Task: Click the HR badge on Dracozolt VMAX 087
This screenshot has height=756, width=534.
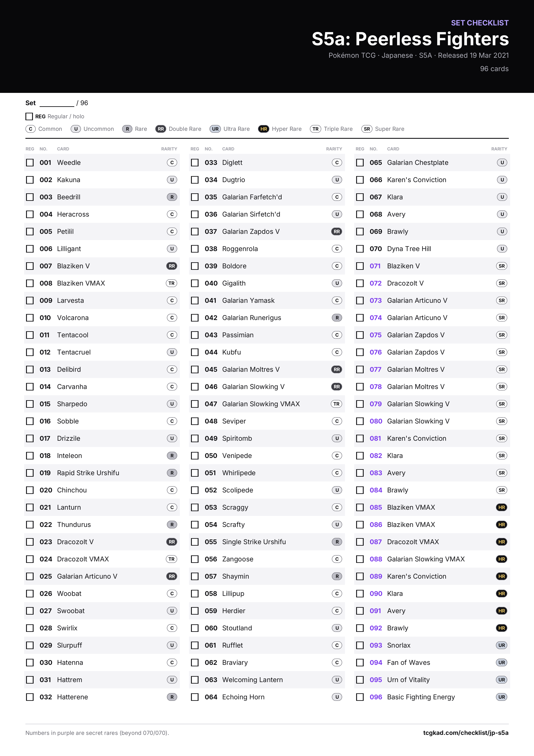Action: 501,542
